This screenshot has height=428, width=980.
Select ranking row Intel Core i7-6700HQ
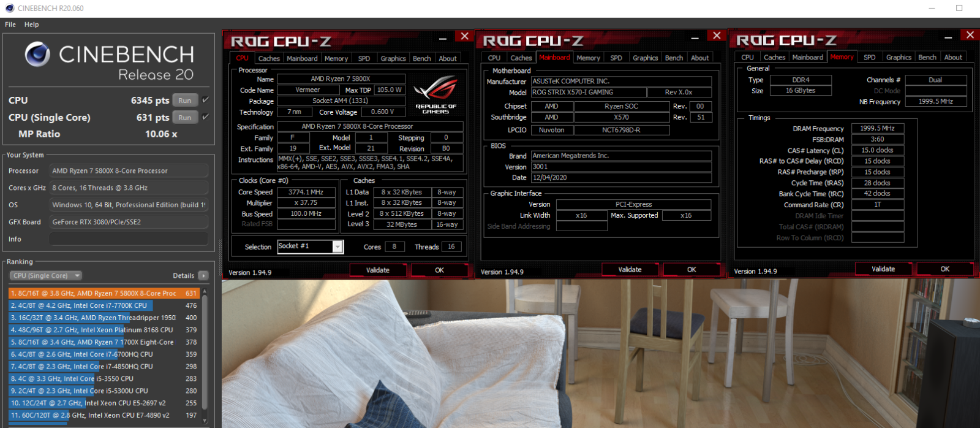tap(104, 354)
